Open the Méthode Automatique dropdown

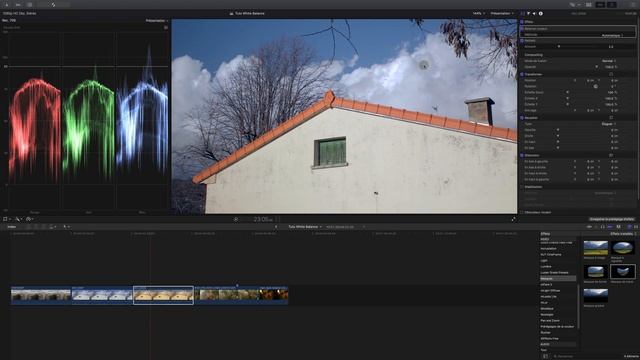coord(612,36)
